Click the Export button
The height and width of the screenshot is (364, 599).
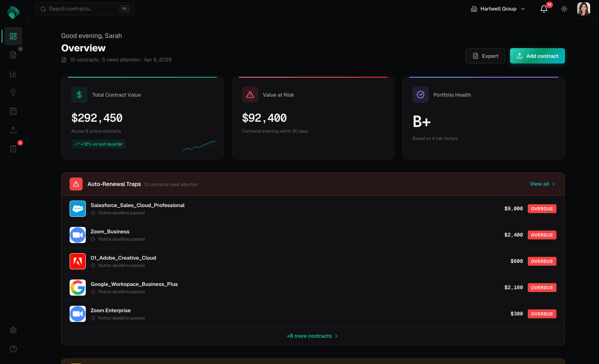pos(485,56)
